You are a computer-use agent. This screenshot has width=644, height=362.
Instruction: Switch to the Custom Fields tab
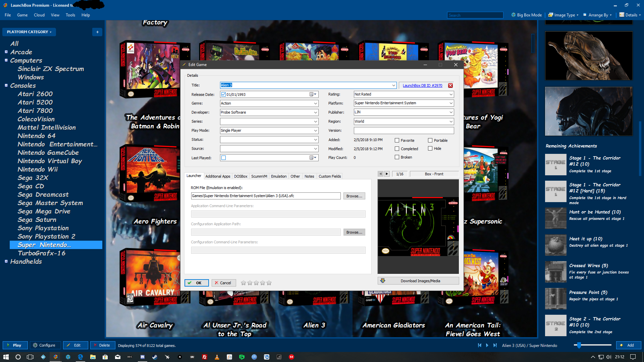pyautogui.click(x=330, y=176)
